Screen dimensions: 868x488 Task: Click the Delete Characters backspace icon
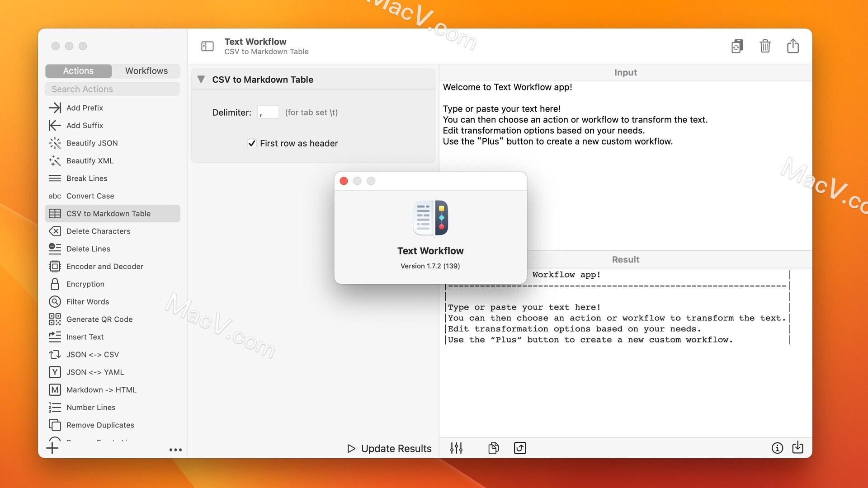[55, 231]
